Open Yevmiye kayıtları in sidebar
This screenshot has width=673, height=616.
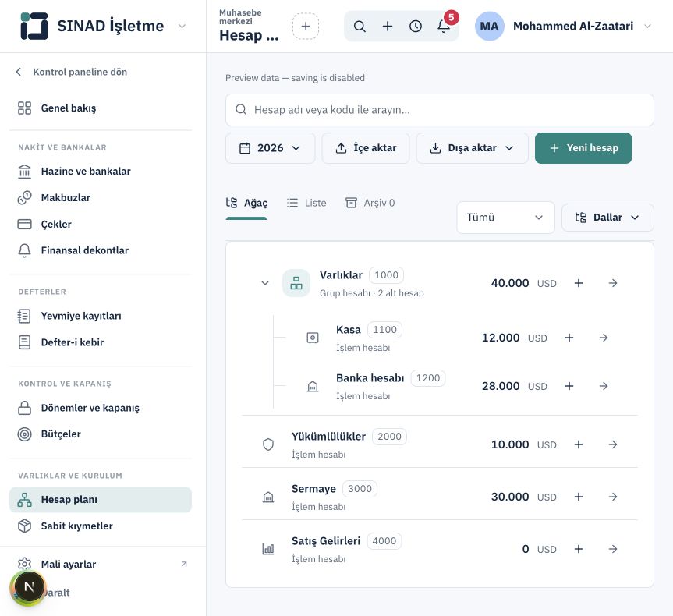[101, 316]
